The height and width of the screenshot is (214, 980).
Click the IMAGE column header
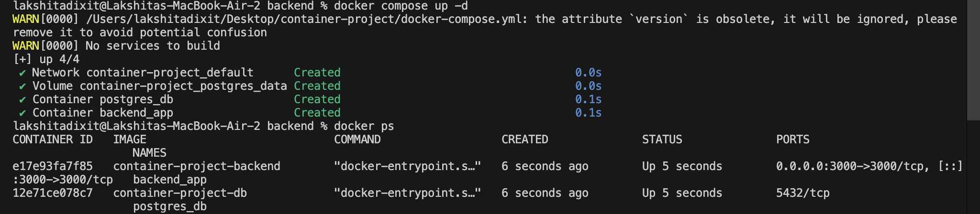(x=130, y=139)
